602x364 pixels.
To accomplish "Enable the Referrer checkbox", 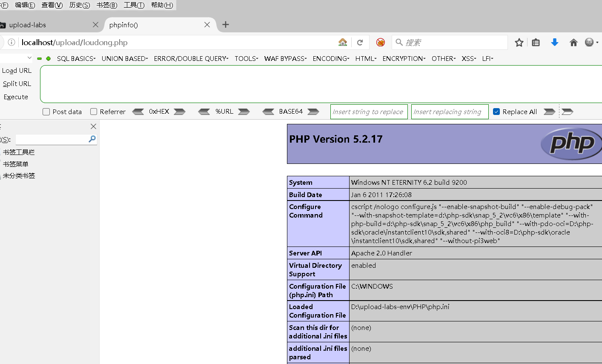I will pyautogui.click(x=94, y=112).
